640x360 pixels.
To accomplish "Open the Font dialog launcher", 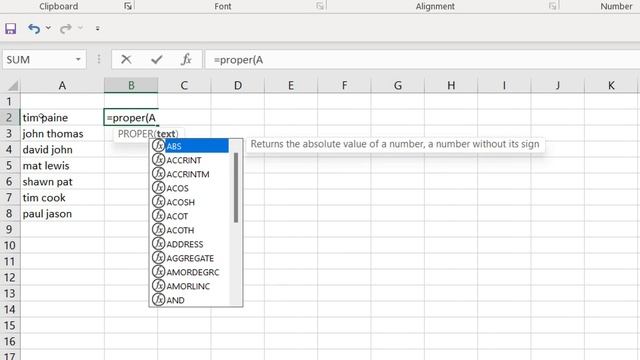I will [x=320, y=6].
